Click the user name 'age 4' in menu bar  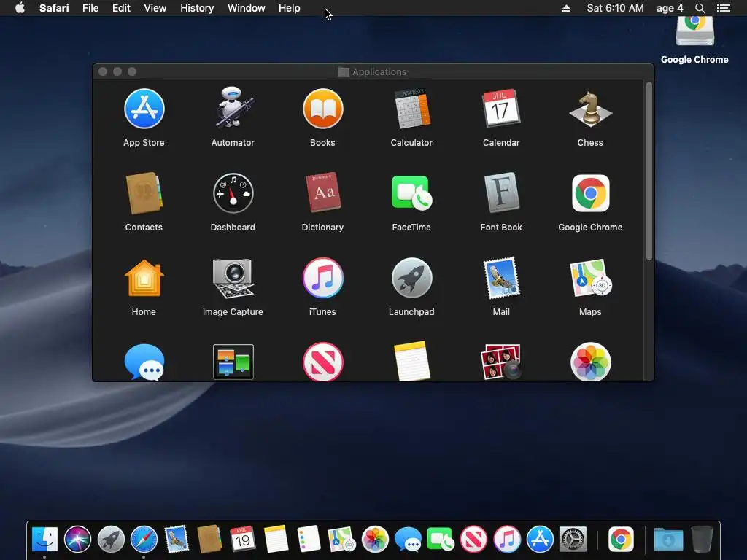pyautogui.click(x=670, y=8)
